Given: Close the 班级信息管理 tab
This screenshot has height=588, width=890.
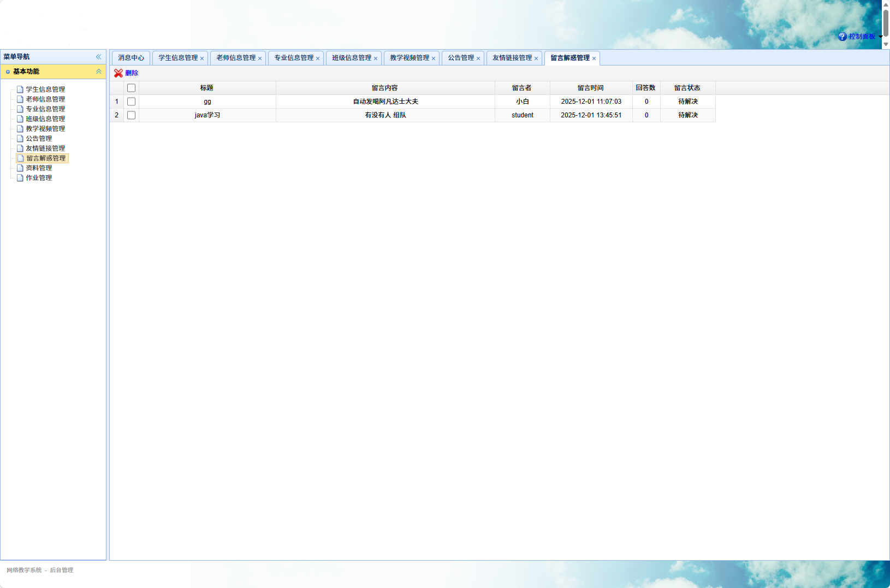Looking at the screenshot, I should tap(376, 58).
